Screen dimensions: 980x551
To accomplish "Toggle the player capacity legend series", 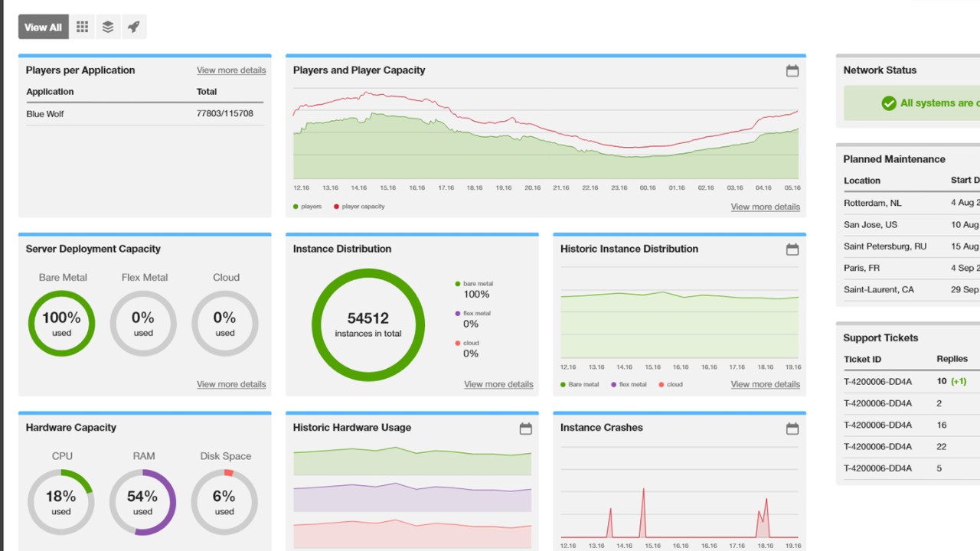I will 359,207.
